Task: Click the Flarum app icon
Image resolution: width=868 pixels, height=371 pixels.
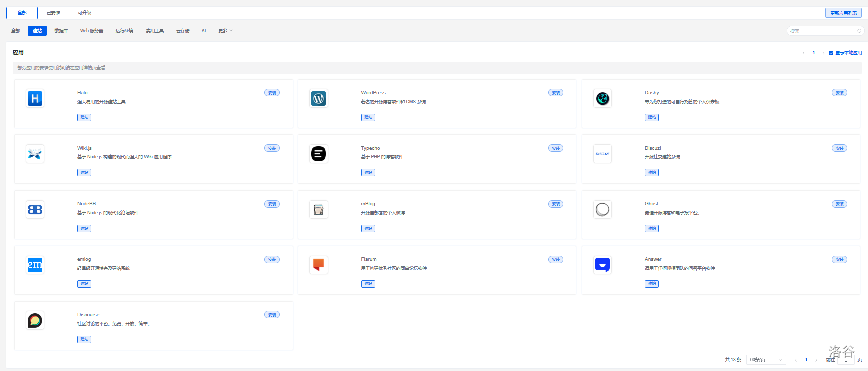Action: click(319, 265)
